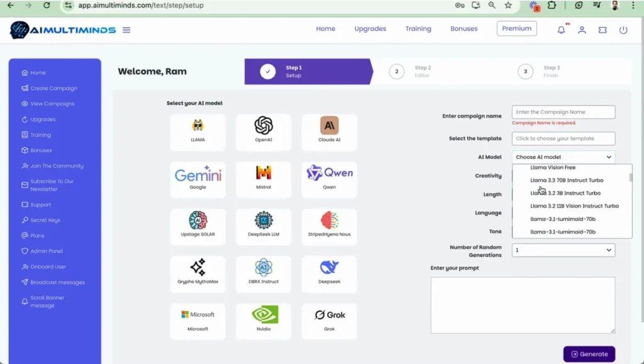This screenshot has width=644, height=364.
Task: Open Join The Community sidebar link
Action: [x=52, y=166]
